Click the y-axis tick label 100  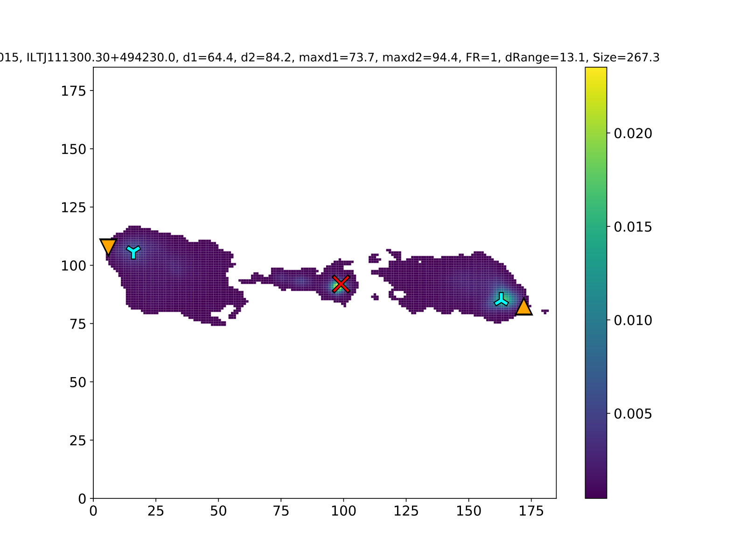click(74, 266)
